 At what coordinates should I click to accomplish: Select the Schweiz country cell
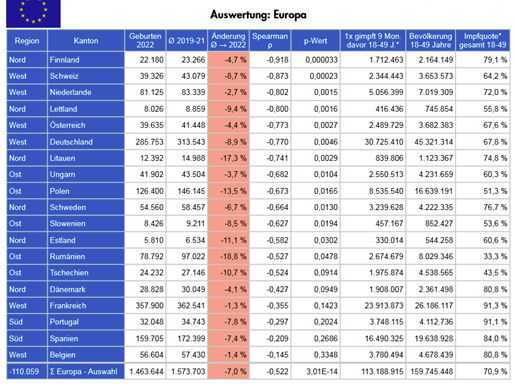86,76
